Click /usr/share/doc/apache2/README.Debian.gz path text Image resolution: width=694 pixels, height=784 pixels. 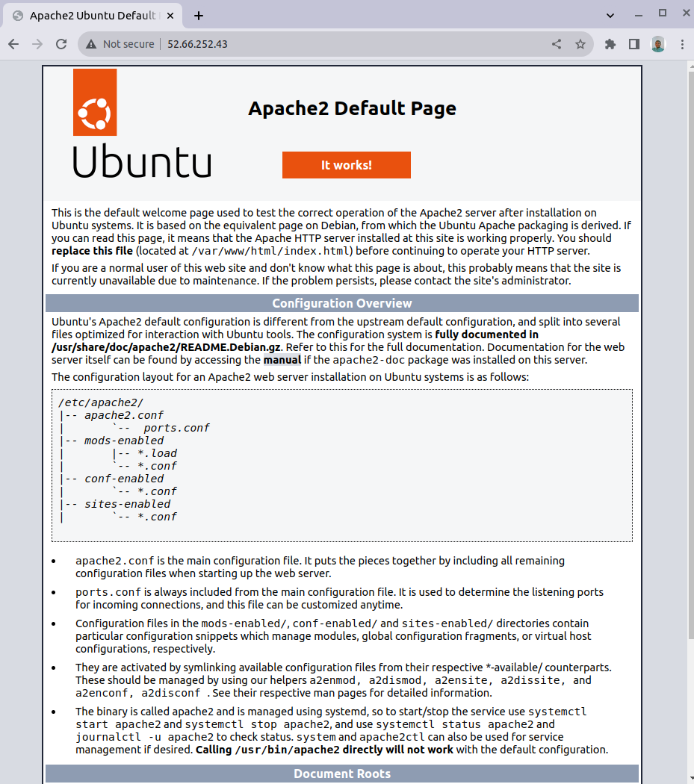(x=167, y=347)
